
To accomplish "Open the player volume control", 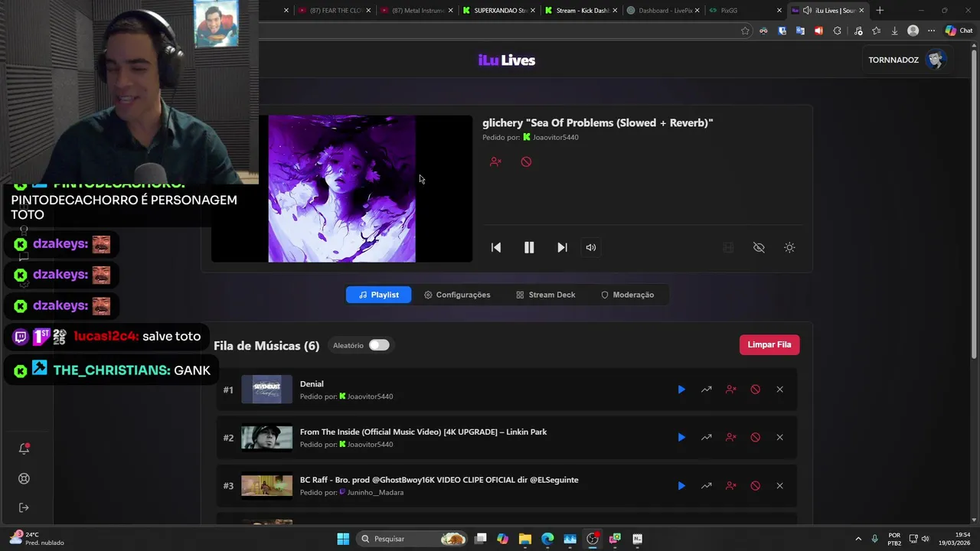I will (590, 247).
